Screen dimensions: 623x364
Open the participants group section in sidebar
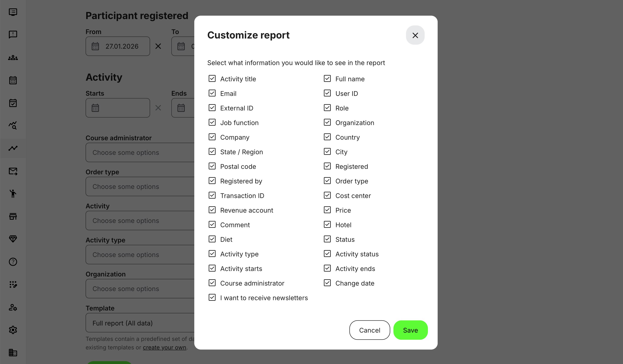coord(13,58)
